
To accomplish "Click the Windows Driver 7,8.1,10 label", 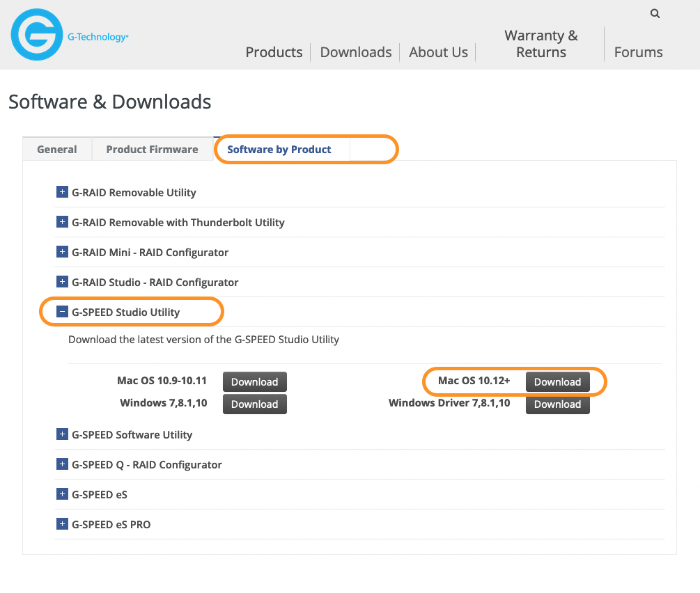I will 449,403.
